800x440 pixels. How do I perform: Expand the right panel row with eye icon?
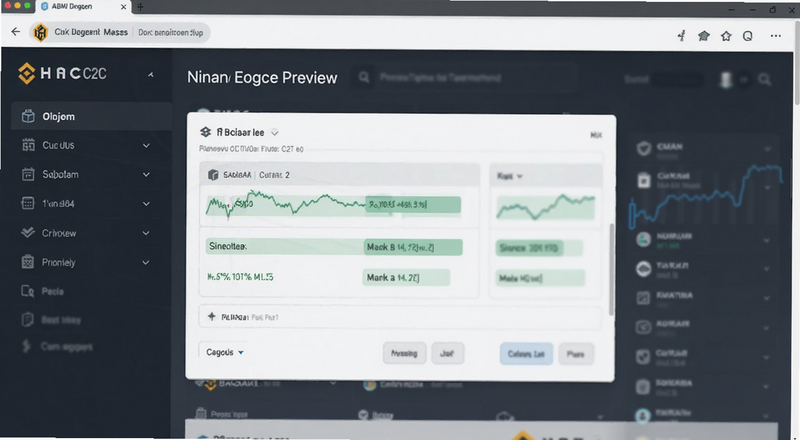pyautogui.click(x=766, y=268)
